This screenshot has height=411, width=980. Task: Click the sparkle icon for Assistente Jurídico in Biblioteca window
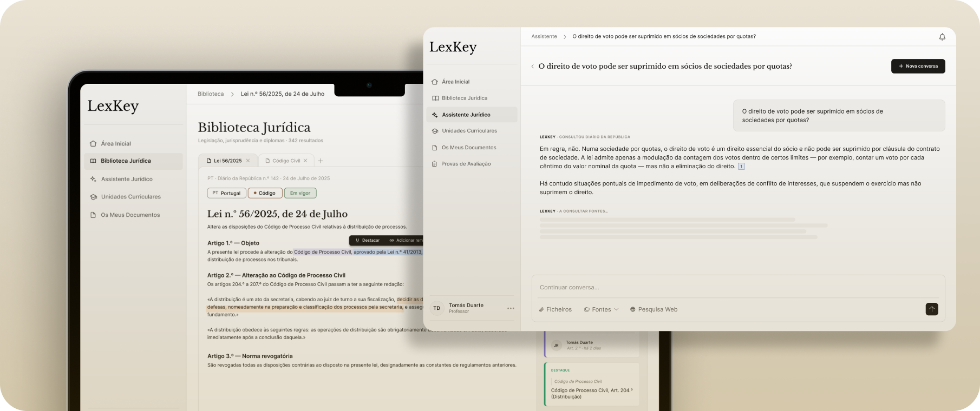[x=93, y=179]
